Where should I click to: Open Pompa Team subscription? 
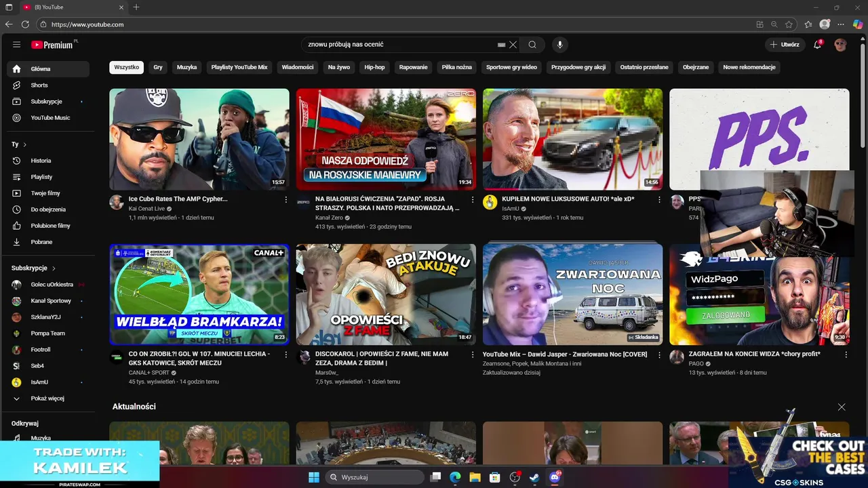pyautogui.click(x=48, y=333)
